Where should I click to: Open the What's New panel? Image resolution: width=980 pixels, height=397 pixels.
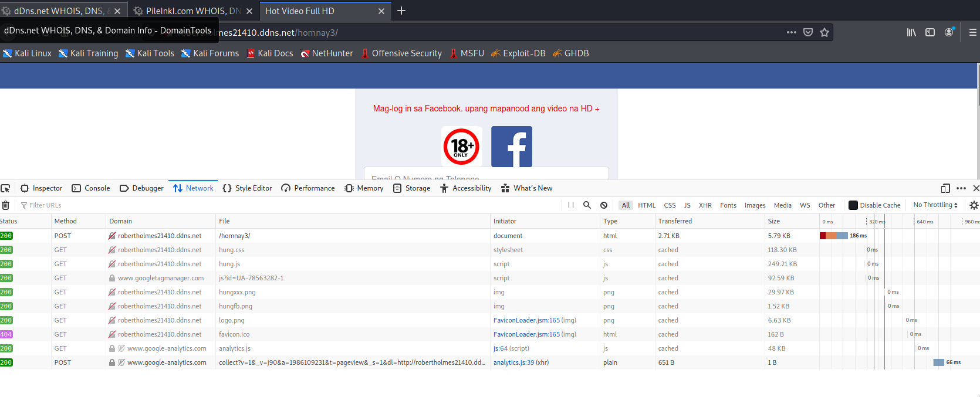pyautogui.click(x=527, y=188)
